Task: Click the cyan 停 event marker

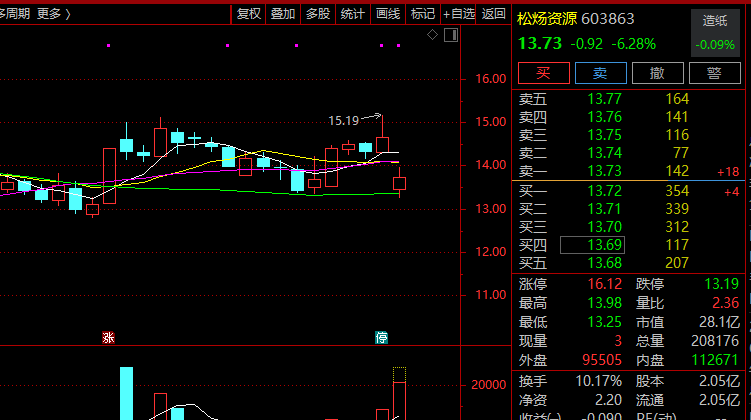Action: [381, 337]
